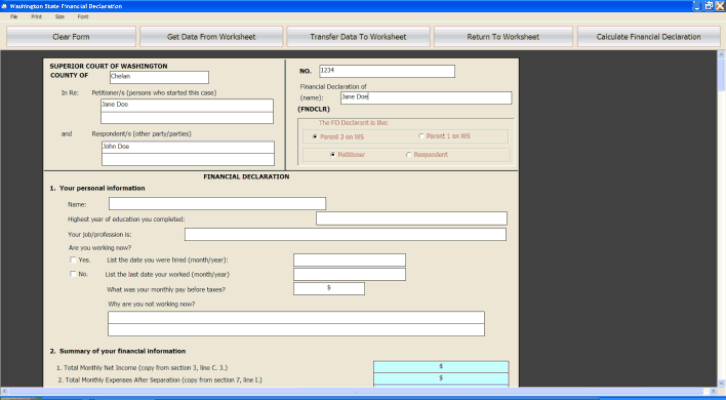
Task: Check the No working-now checkbox
Action: click(x=73, y=274)
